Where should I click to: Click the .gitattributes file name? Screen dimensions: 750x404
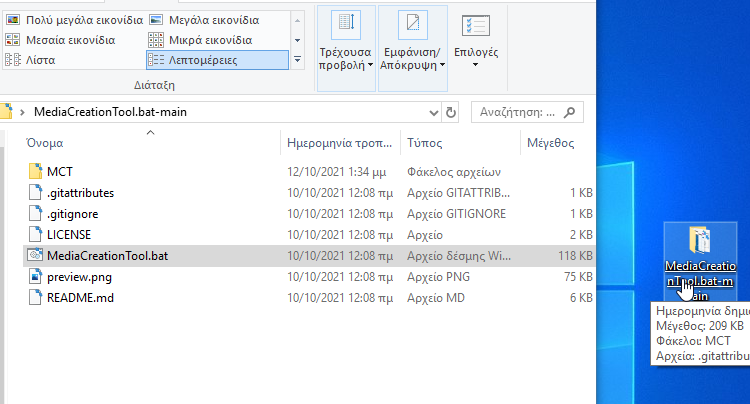[80, 193]
